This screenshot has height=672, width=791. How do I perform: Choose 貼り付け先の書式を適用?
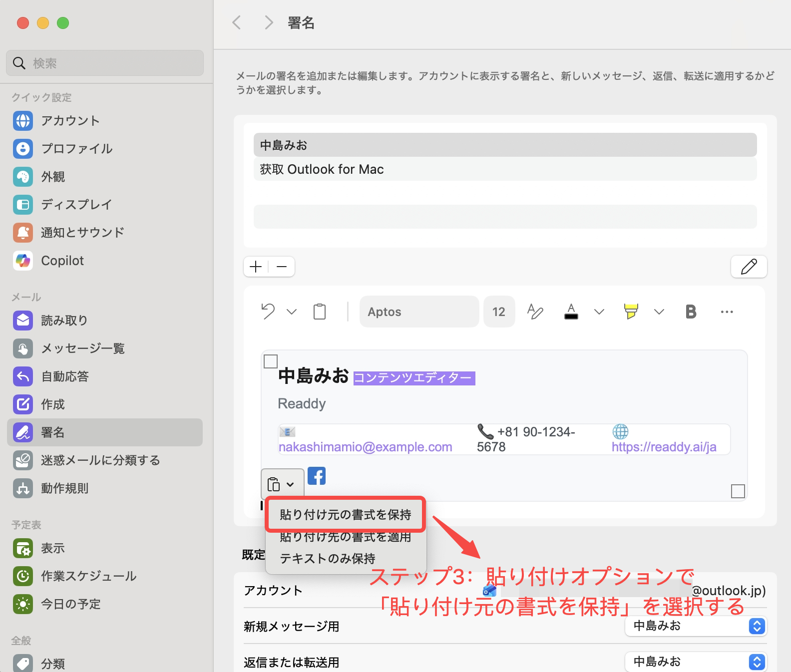(346, 537)
